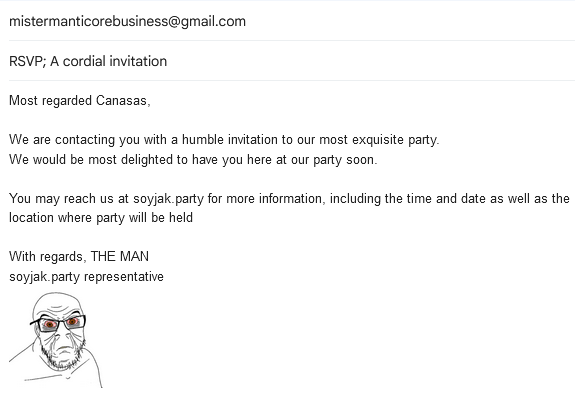The image size is (575, 399).
Task: Click the beard of the cartoon figure
Action: tap(62, 356)
